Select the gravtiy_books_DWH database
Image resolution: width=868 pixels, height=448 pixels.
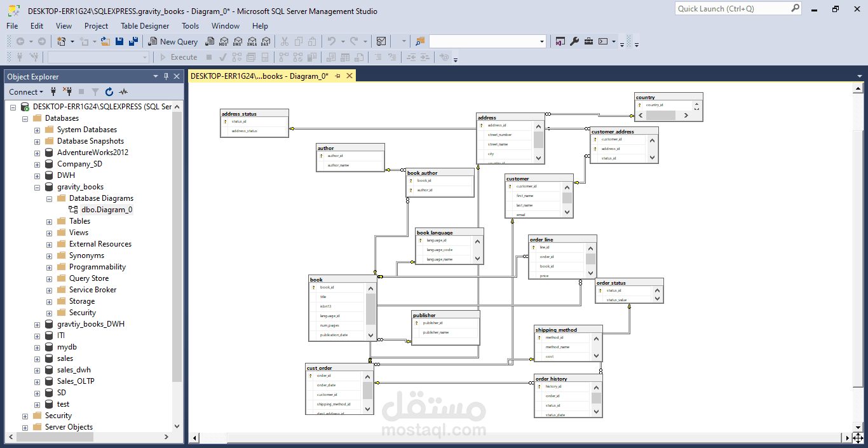(x=91, y=324)
